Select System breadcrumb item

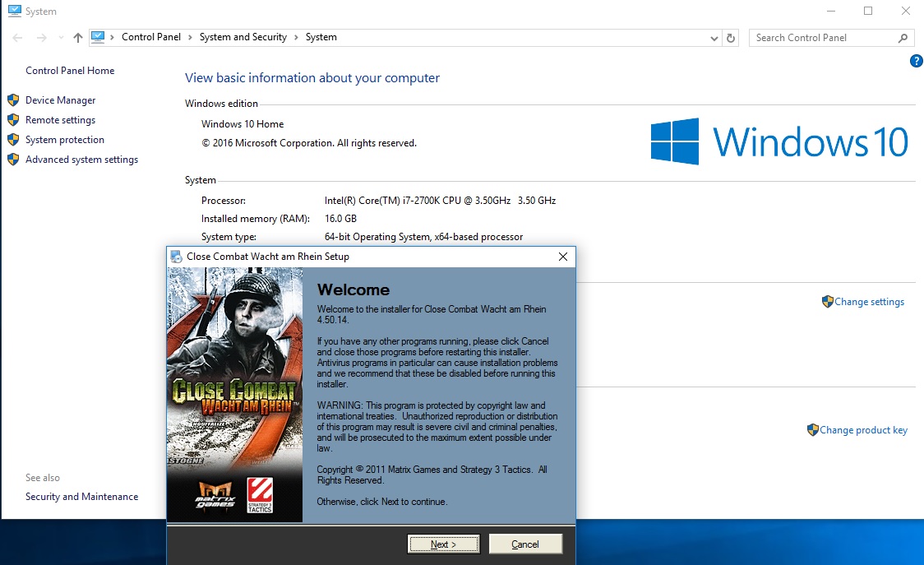click(321, 36)
